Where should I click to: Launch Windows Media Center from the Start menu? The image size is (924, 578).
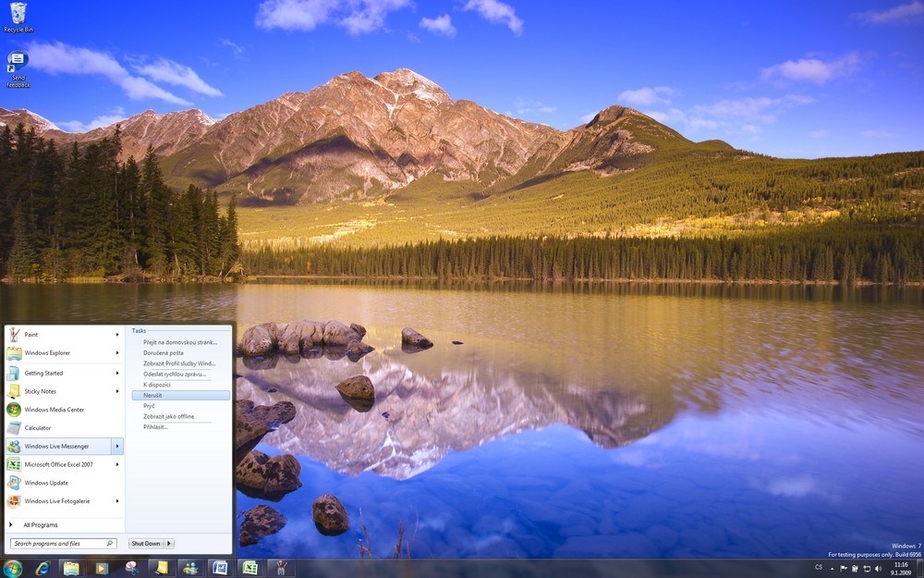[x=65, y=410]
